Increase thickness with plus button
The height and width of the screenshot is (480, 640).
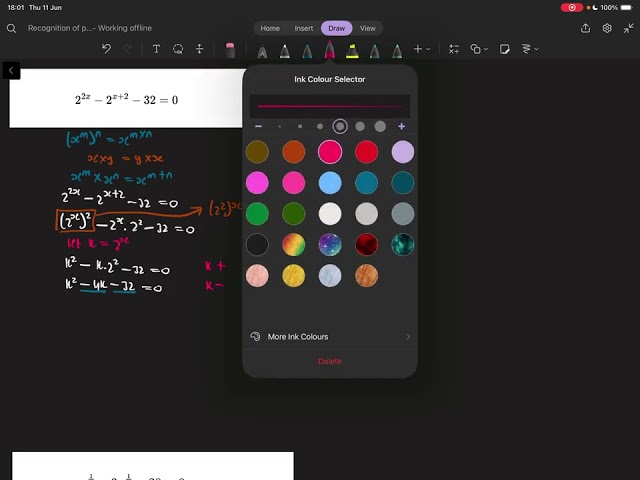pos(401,127)
